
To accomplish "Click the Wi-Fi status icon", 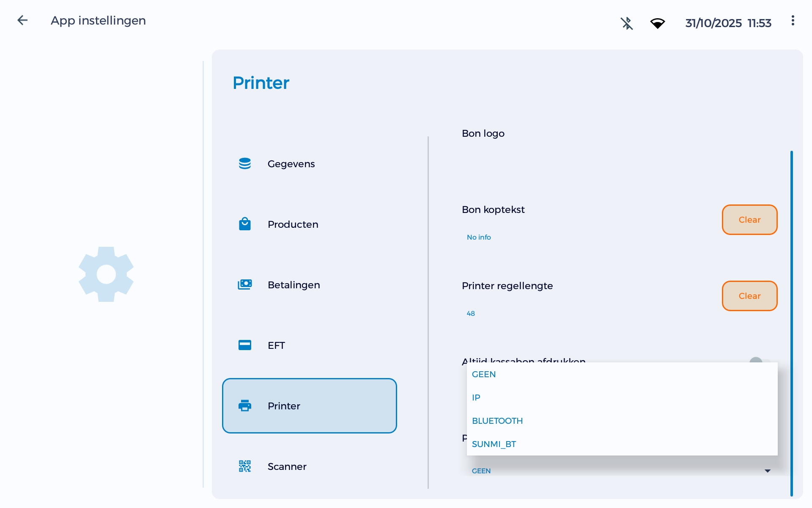I will tap(658, 23).
